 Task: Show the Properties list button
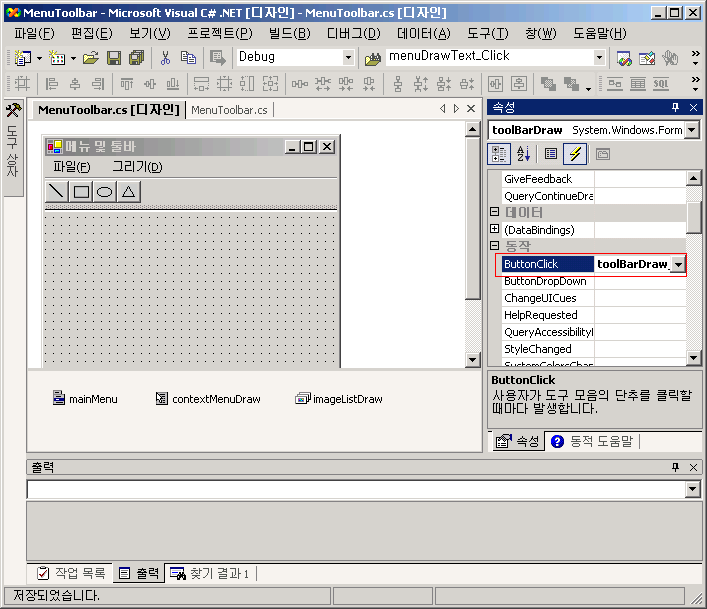(x=551, y=154)
